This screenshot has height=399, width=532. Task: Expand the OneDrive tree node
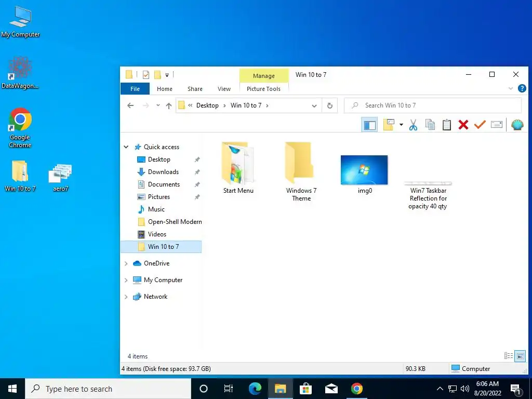click(x=126, y=263)
